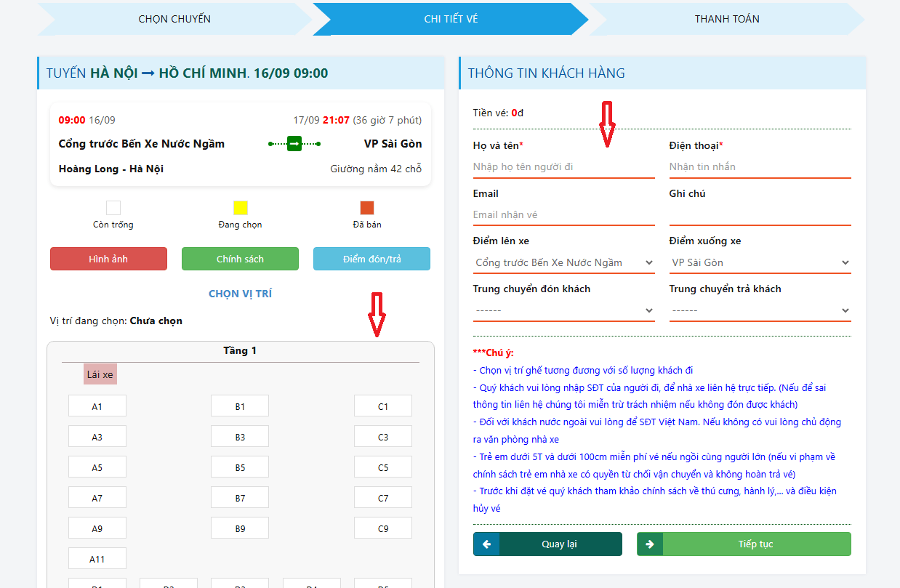Open the Điểm lên xe dropdown
This screenshot has height=588, width=900.
click(x=563, y=262)
